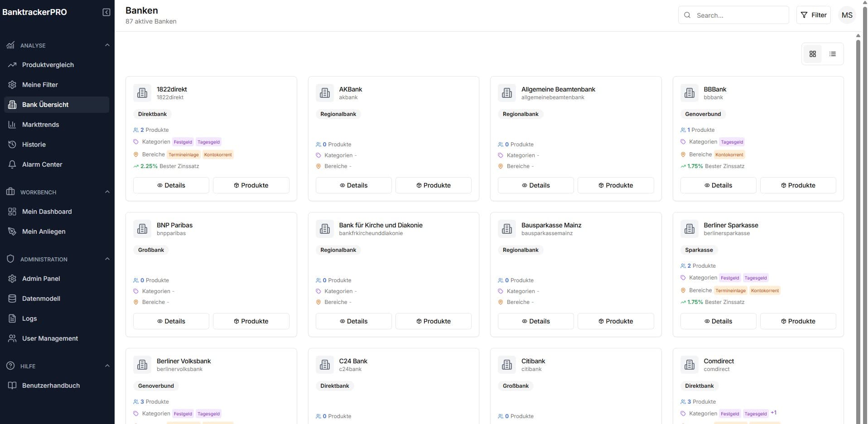
Task: Click the Berliner Sparkasse building icon
Action: [690, 229]
